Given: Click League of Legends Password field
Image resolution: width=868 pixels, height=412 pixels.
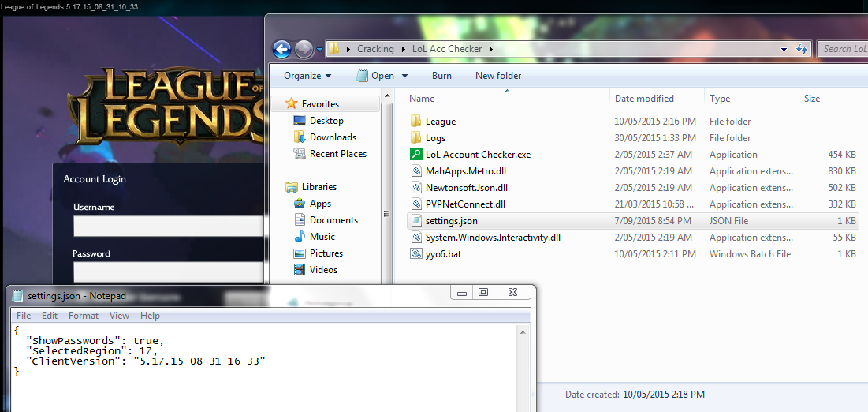Looking at the screenshot, I should point(169,272).
